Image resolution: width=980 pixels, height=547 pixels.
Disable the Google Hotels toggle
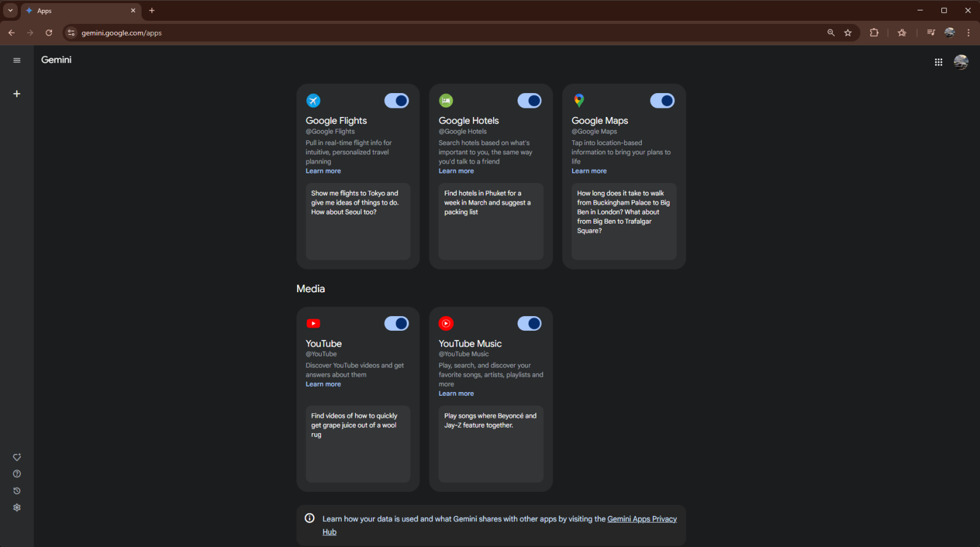point(529,100)
